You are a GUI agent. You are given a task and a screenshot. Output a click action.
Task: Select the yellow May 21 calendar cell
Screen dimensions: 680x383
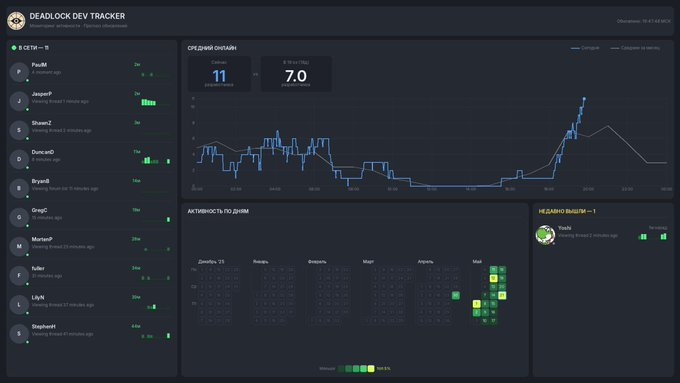click(502, 295)
